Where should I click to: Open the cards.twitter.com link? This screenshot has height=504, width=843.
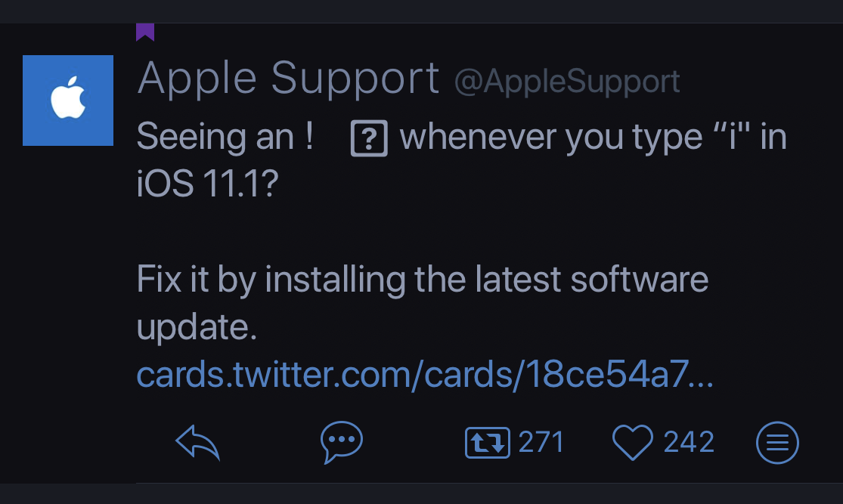coord(424,376)
